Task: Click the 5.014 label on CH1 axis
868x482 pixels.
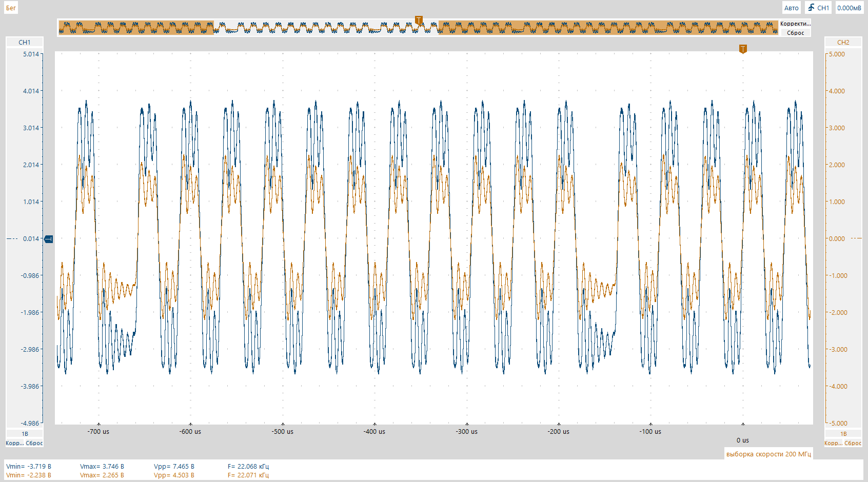Action: [31, 54]
